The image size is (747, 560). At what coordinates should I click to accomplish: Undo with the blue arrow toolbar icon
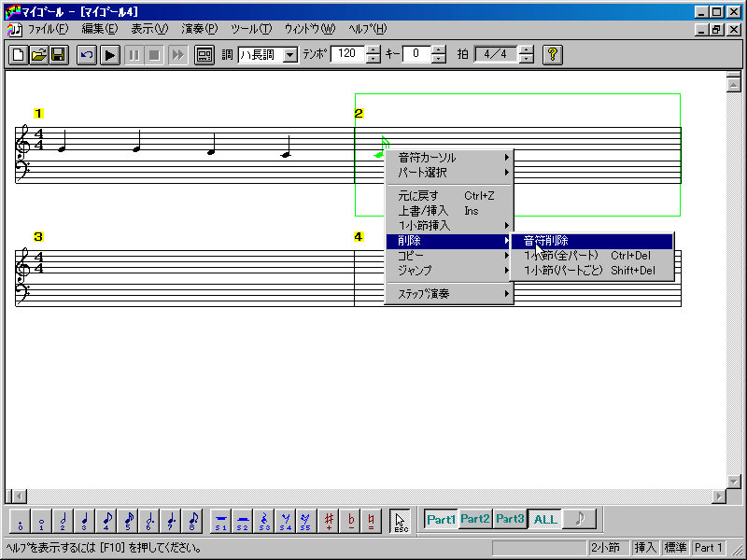pyautogui.click(x=87, y=55)
